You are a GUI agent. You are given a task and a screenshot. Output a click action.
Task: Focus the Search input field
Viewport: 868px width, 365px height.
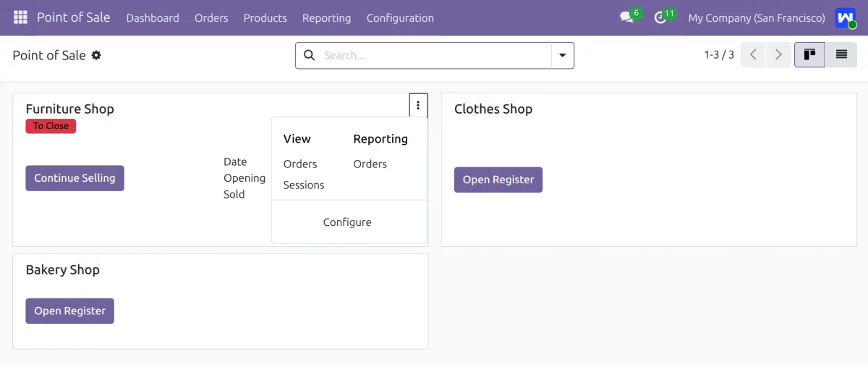click(x=436, y=55)
